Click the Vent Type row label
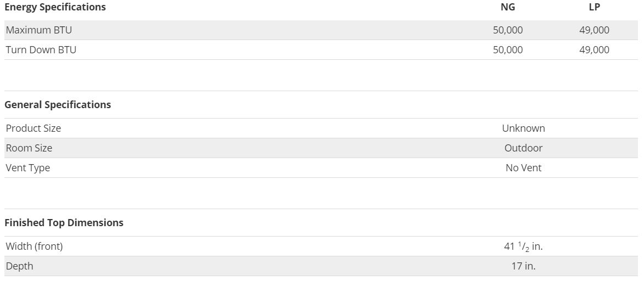Image resolution: width=644 pixels, height=286 pixels. tap(27, 168)
